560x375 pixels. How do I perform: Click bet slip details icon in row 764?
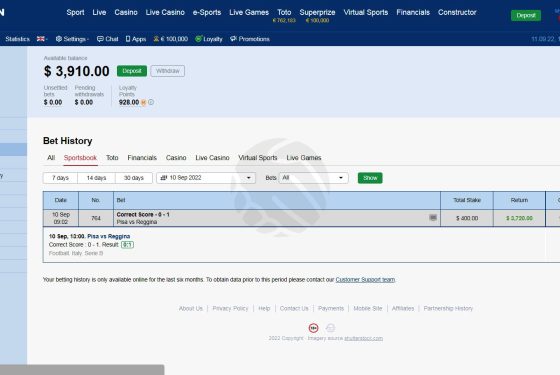click(x=433, y=218)
